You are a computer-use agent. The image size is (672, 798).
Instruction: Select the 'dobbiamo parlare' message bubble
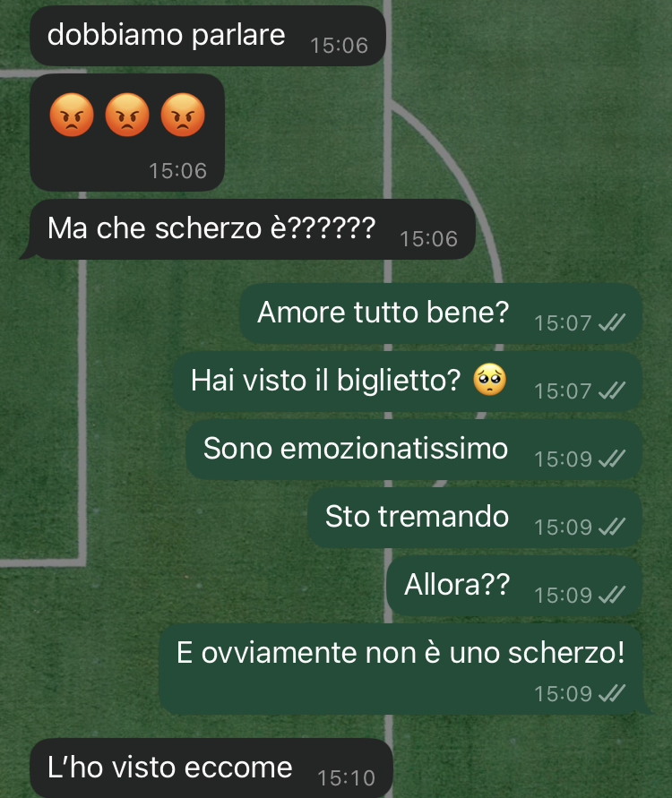click(208, 36)
